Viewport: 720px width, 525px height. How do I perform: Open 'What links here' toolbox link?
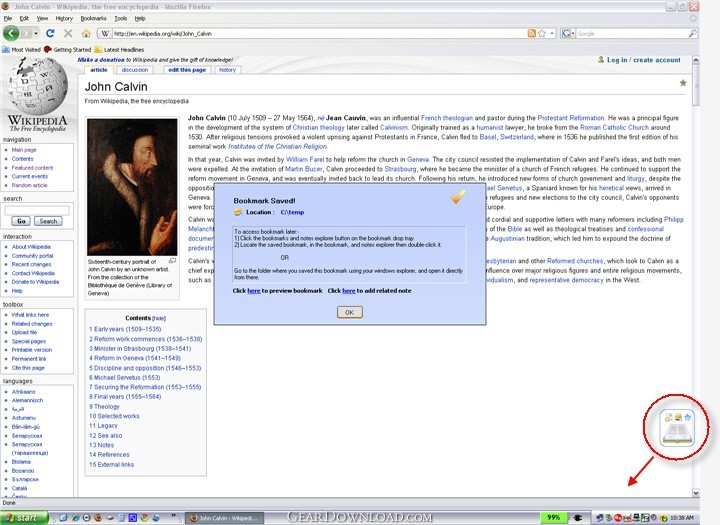(30, 315)
